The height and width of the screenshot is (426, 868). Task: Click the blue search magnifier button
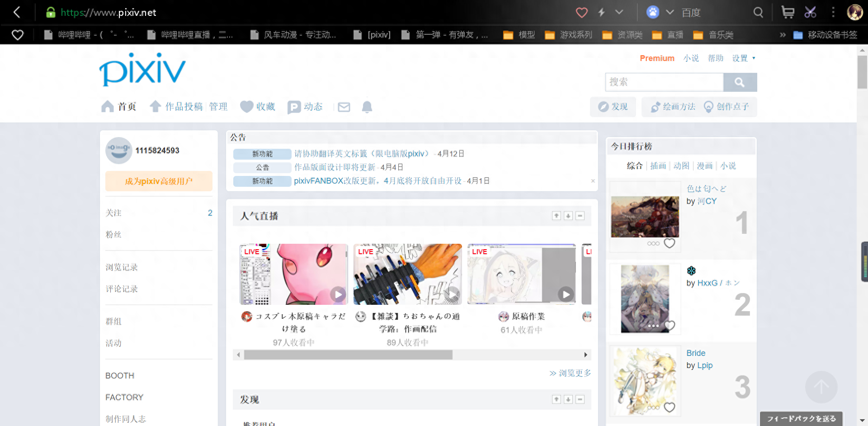(740, 82)
